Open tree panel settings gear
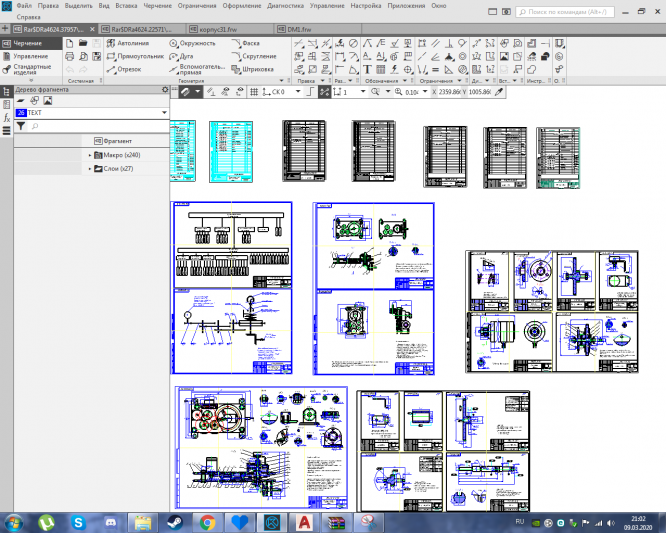The width and height of the screenshot is (666, 533). (x=165, y=90)
